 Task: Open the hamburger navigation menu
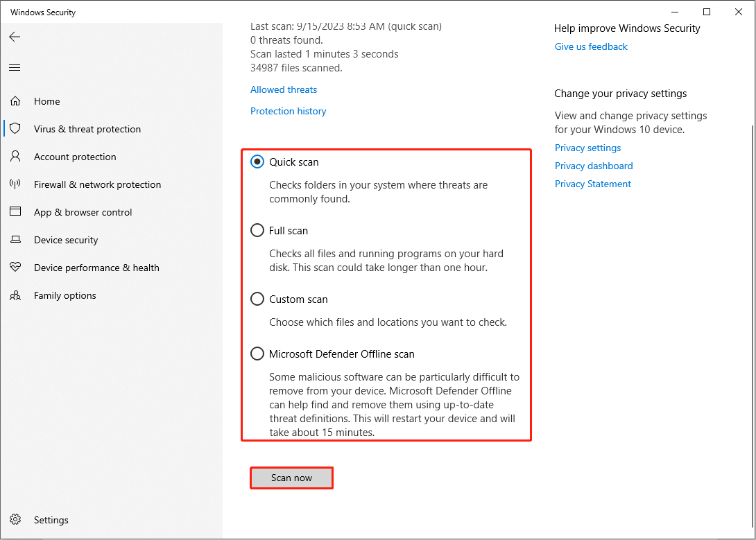click(15, 67)
